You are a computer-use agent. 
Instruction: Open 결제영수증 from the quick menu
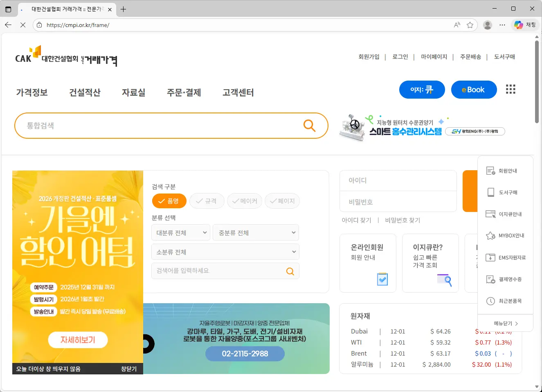click(x=505, y=279)
